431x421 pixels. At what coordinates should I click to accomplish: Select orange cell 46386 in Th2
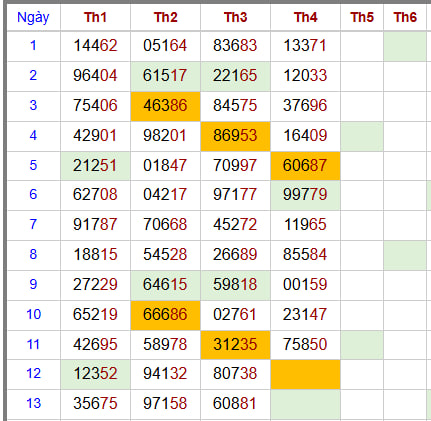tap(165, 106)
